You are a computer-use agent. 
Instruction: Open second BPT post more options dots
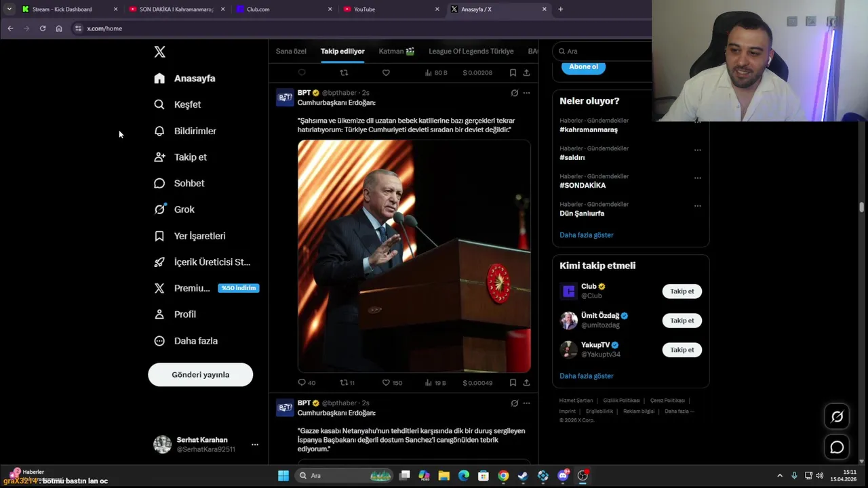(526, 403)
